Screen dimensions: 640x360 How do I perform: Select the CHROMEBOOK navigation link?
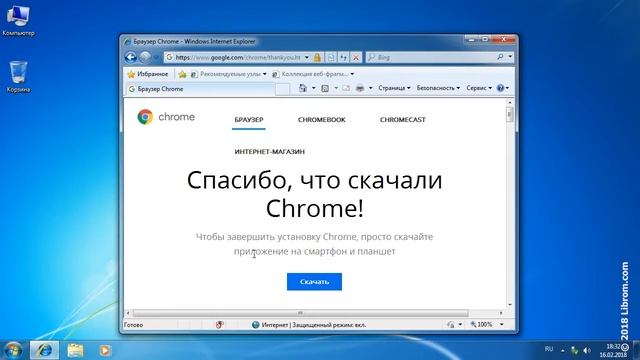coord(322,120)
